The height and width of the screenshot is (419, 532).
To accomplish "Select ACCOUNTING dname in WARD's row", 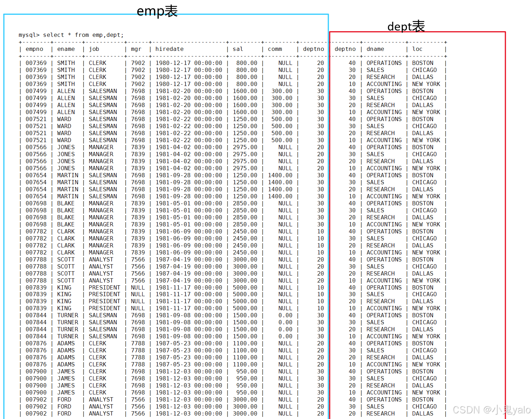I will tap(384, 140).
